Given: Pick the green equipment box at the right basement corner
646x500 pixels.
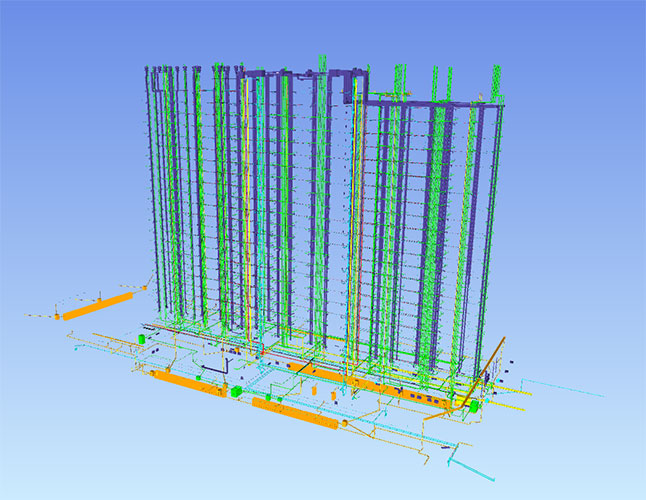Looking at the screenshot, I should [x=473, y=406].
